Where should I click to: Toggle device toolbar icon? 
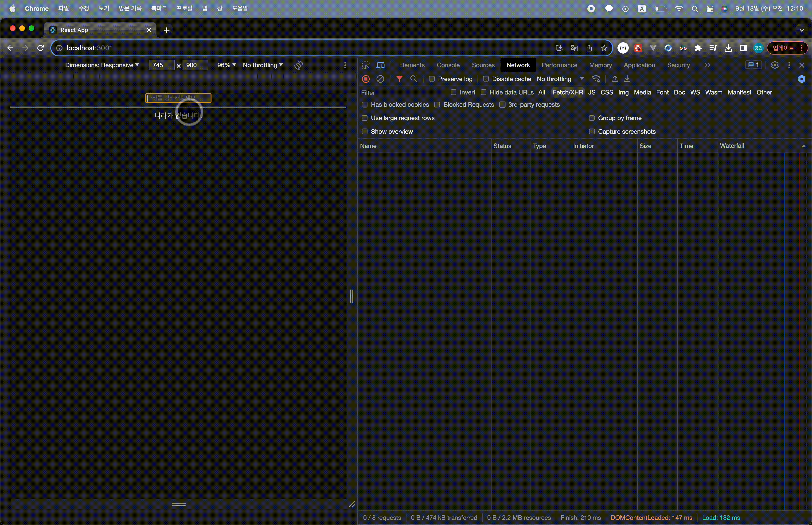click(x=380, y=65)
